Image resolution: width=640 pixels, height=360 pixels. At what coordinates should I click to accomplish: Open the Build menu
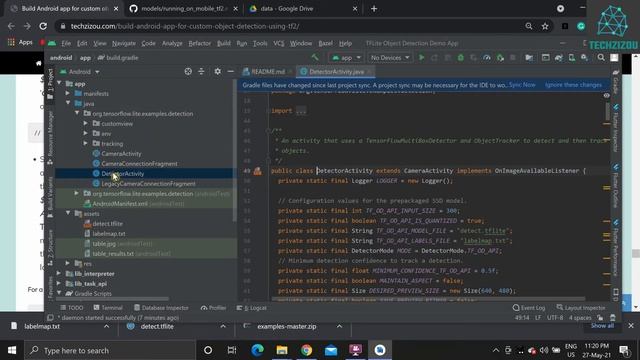[224, 43]
